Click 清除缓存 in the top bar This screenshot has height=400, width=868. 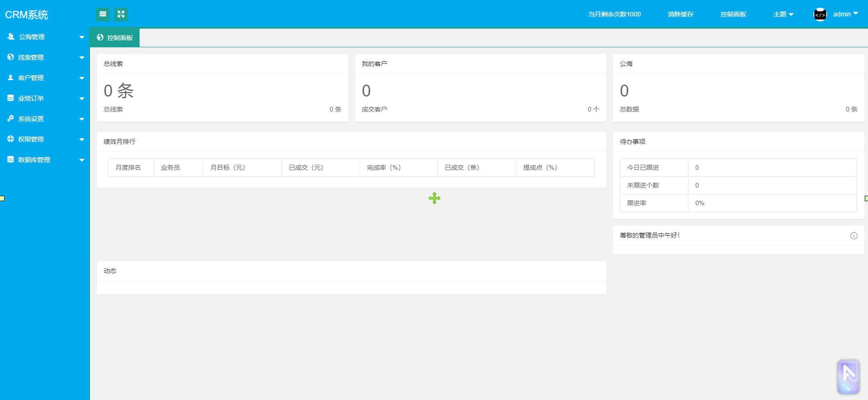(x=681, y=15)
